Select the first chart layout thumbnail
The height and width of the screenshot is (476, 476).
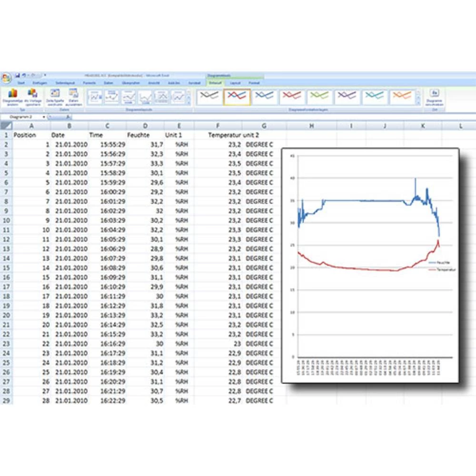click(95, 97)
